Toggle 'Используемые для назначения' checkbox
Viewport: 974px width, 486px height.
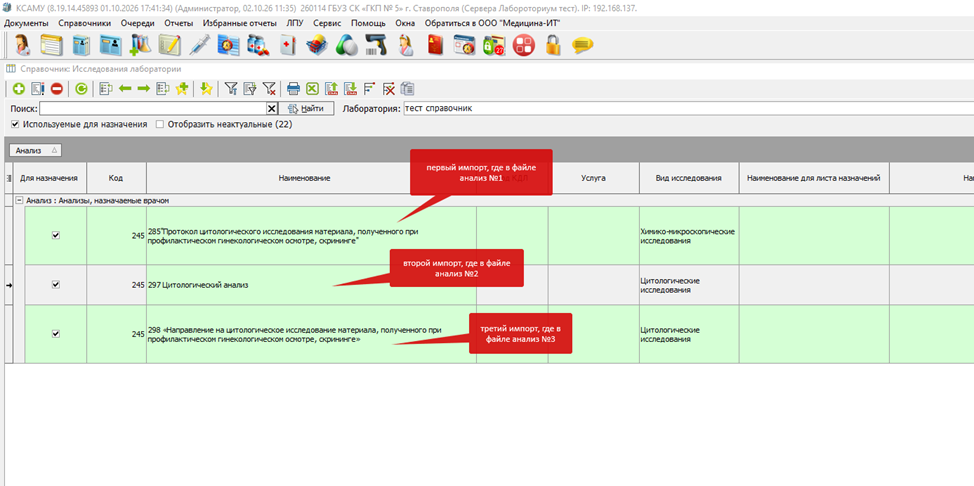pos(15,124)
